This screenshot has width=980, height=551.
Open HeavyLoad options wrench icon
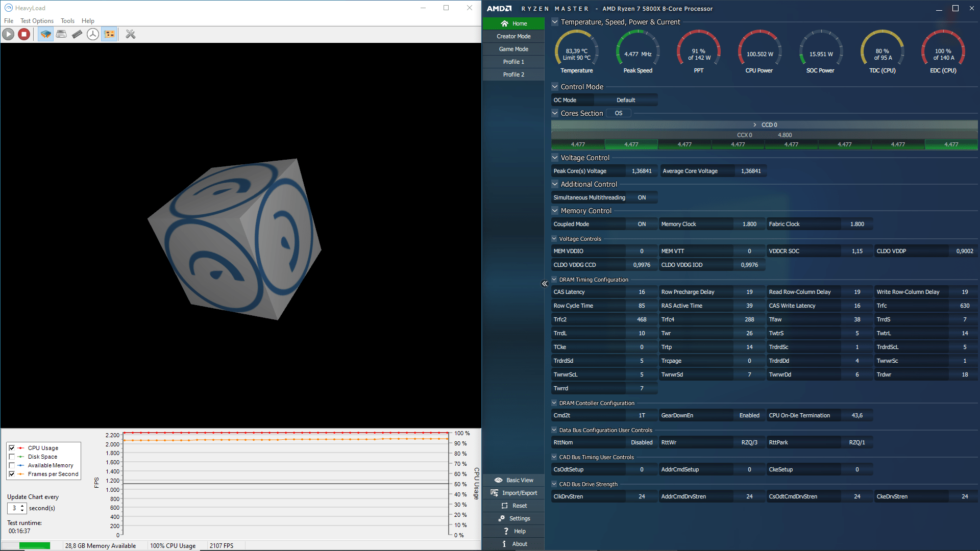click(x=131, y=34)
